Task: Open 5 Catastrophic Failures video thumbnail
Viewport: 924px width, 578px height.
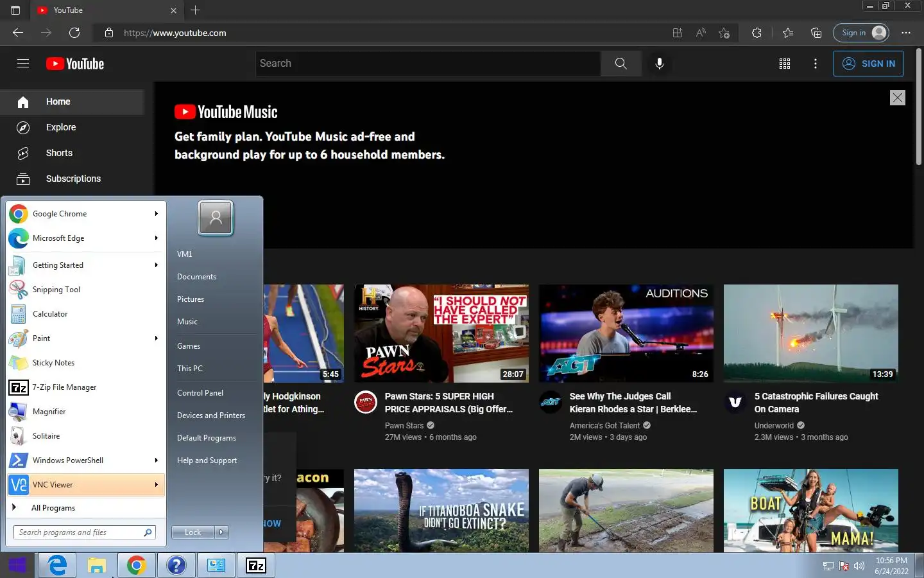Action: point(811,333)
